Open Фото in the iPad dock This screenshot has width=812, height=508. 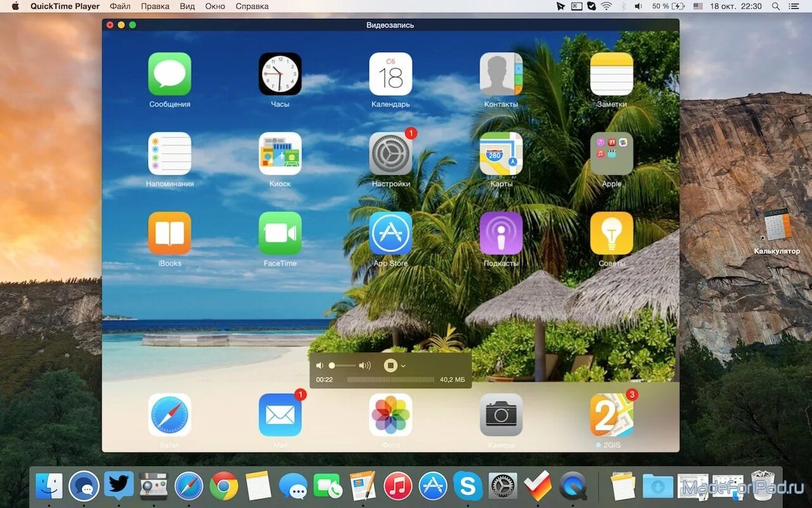pos(391,415)
